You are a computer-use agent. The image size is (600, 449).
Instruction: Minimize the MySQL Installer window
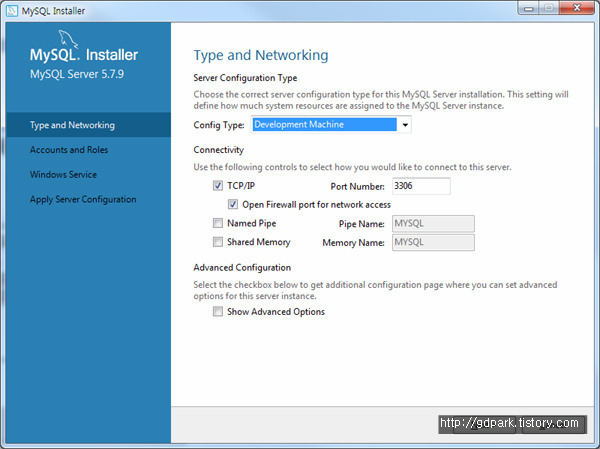(x=529, y=8)
